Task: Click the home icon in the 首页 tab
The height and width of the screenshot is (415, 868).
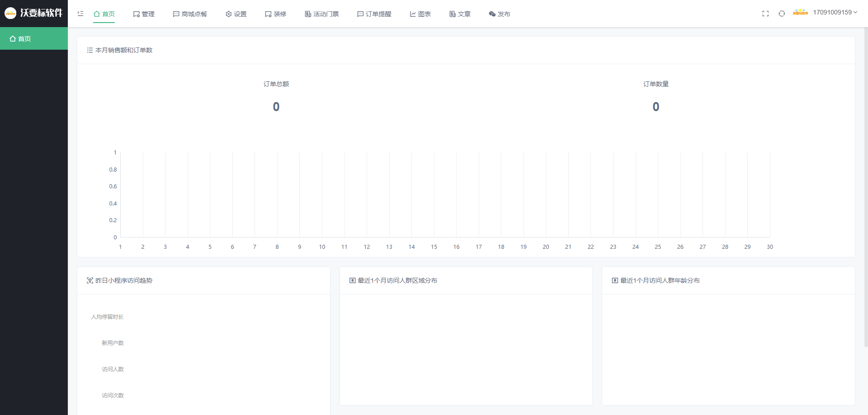Action: pyautogui.click(x=97, y=14)
